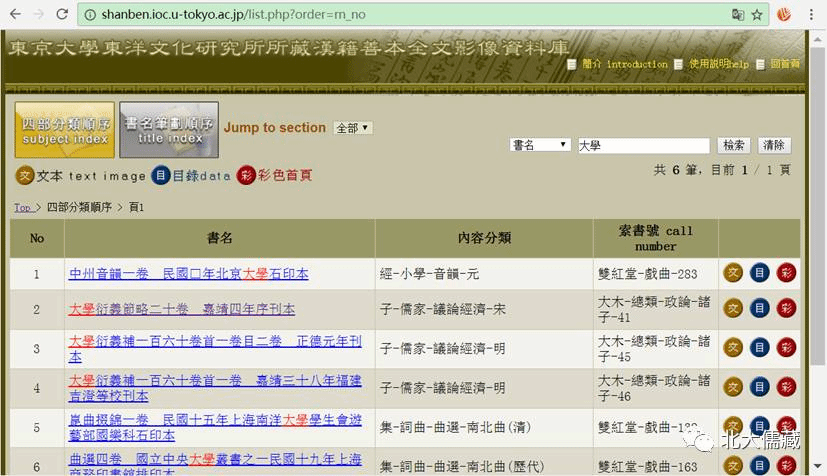Click the Top breadcrumb link
Viewport: 827px width, 476px height.
pyautogui.click(x=22, y=208)
